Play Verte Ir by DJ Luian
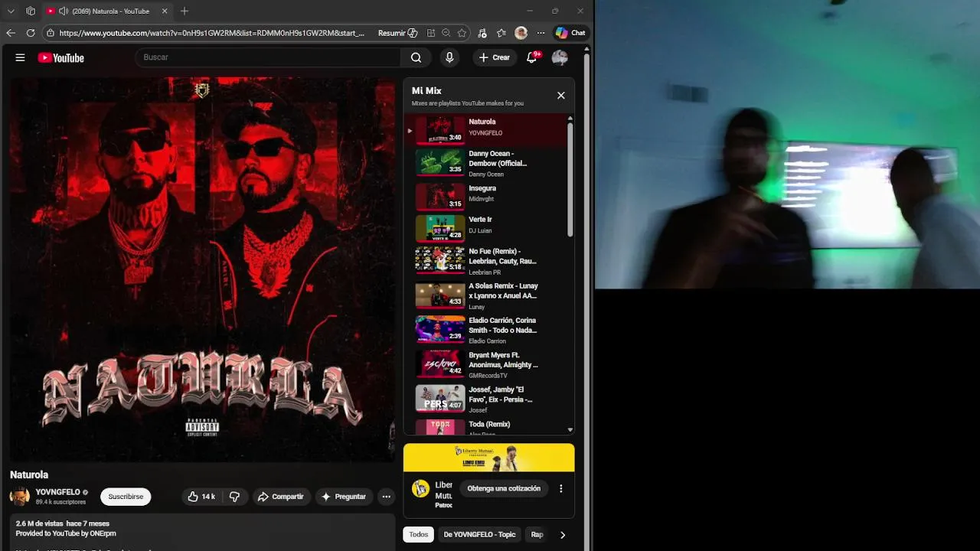 [486, 227]
